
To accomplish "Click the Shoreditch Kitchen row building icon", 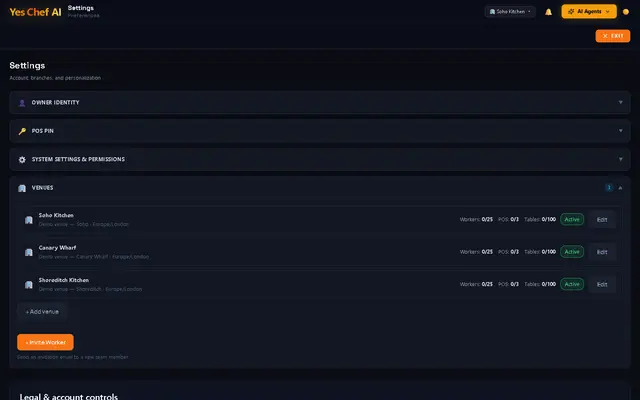I will [x=29, y=284].
